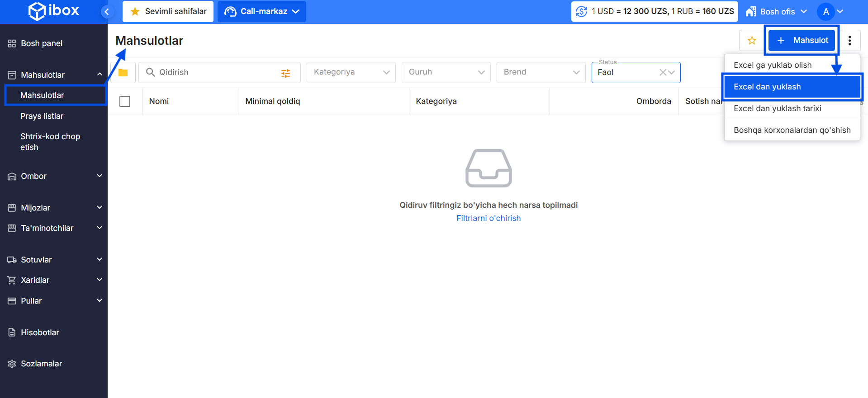Screen dimensions: 868x398
Task: Expand the Guruh filter dropdown
Action: coord(446,72)
